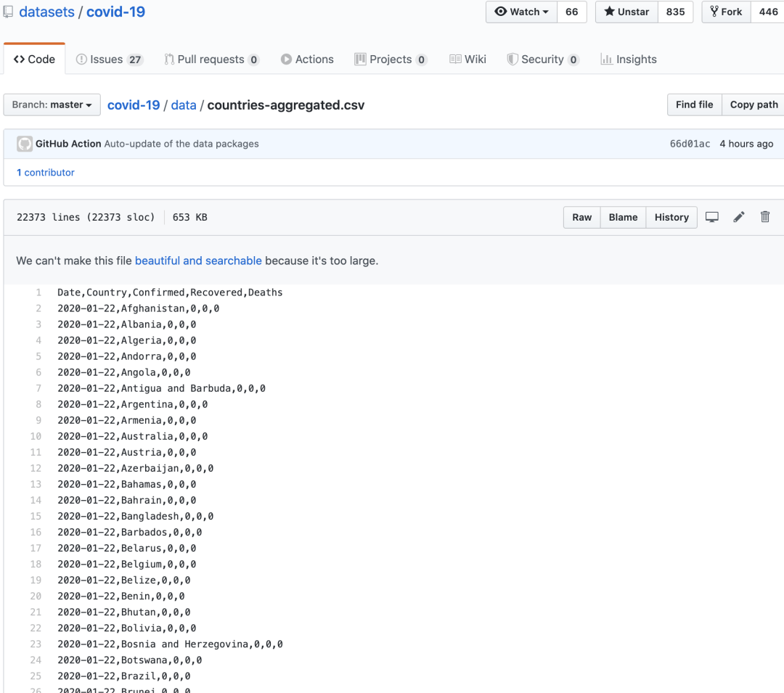Click the 22373 lines file info text
Screen dimensions: 784x693
pos(86,218)
